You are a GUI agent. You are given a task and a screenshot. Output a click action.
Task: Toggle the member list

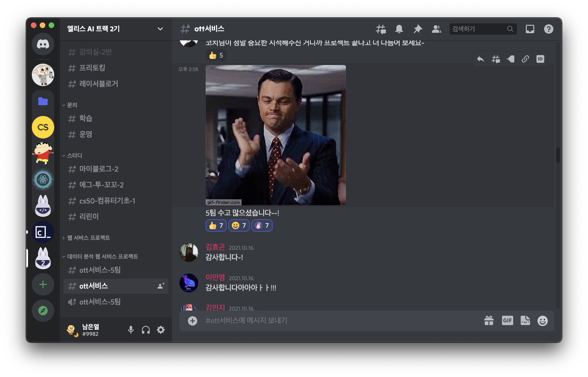click(x=437, y=29)
